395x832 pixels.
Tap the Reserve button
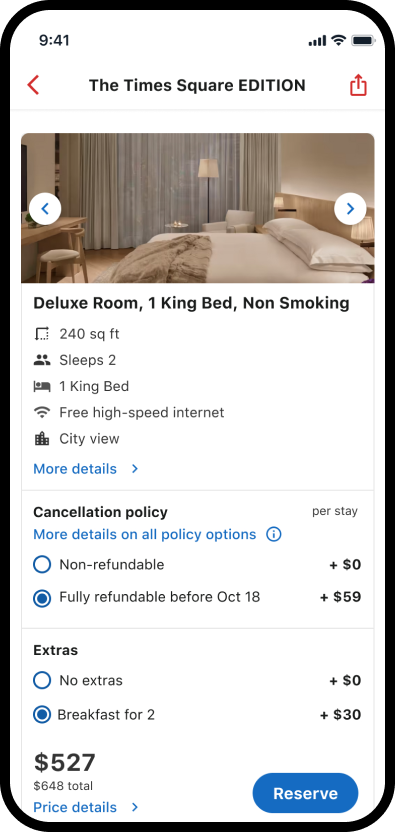coord(305,793)
